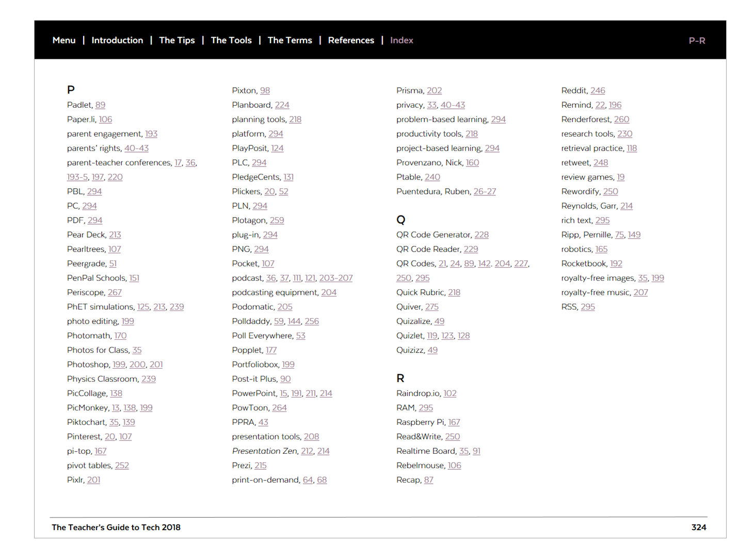Open page 177 for Popplet
The image size is (755, 560).
click(271, 350)
